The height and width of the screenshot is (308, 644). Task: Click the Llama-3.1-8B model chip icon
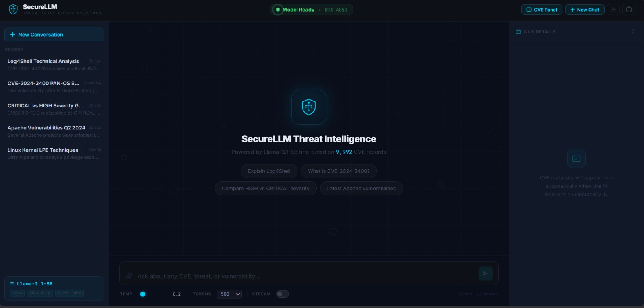pos(12,284)
